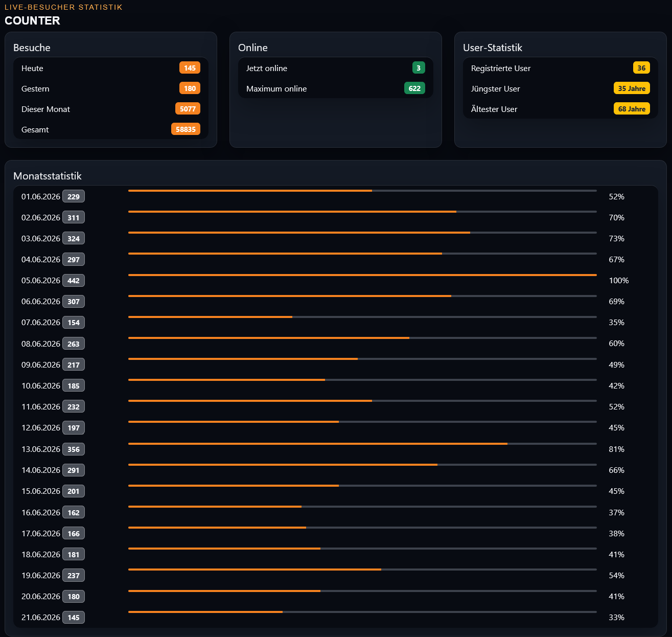Click the 145 badge for 21.06.2026
This screenshot has width=672, height=637.
[74, 618]
